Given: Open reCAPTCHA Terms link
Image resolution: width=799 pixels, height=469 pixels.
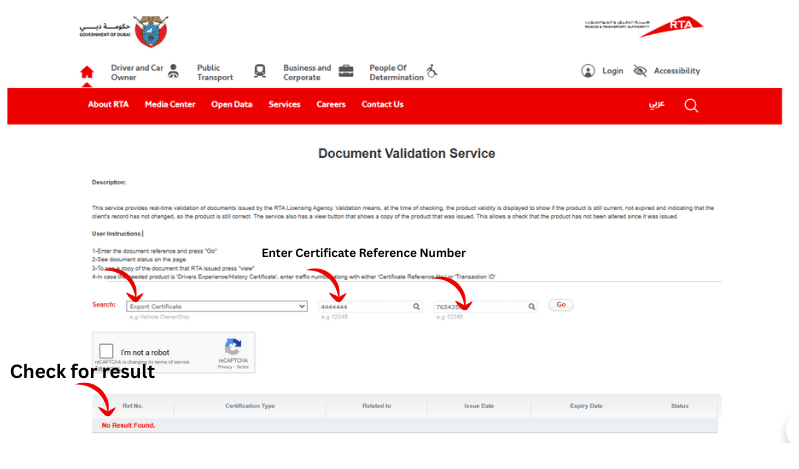Looking at the screenshot, I should pos(243,367).
